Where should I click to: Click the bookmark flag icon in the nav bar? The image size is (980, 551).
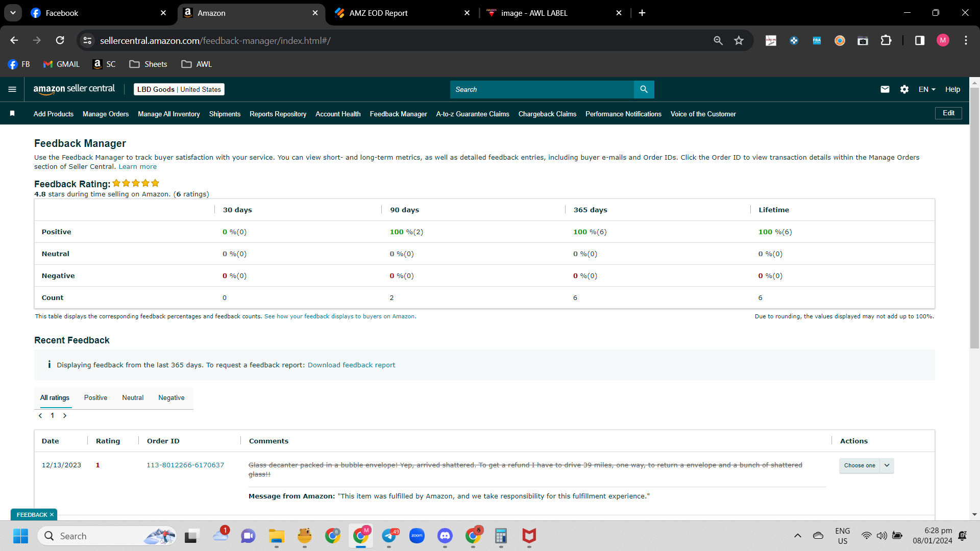[x=12, y=113]
